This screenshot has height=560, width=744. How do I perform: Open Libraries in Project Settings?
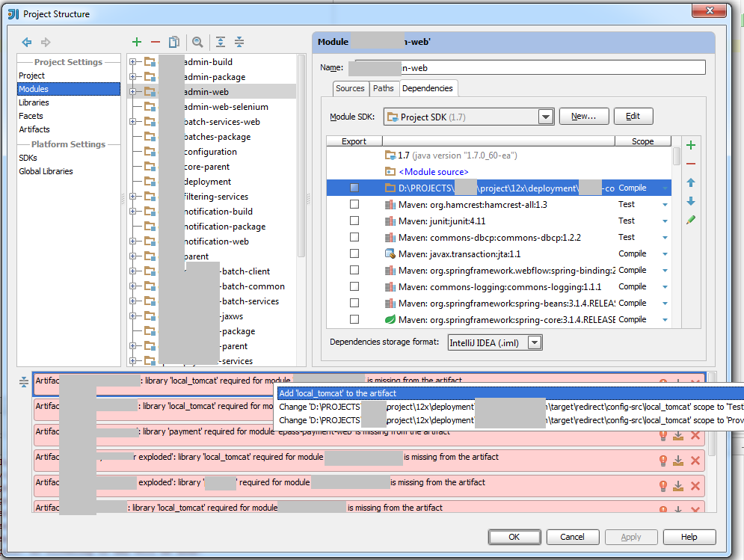click(34, 102)
